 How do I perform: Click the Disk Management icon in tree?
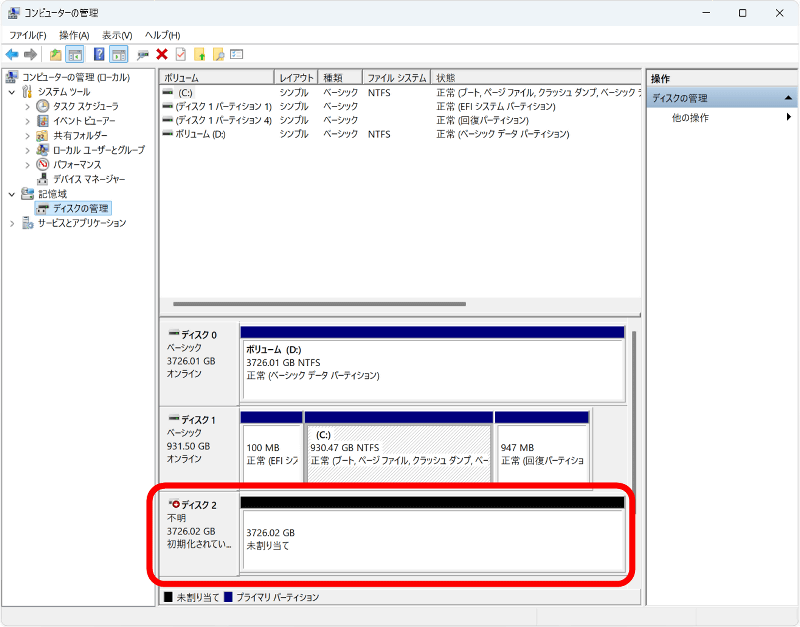[x=43, y=208]
